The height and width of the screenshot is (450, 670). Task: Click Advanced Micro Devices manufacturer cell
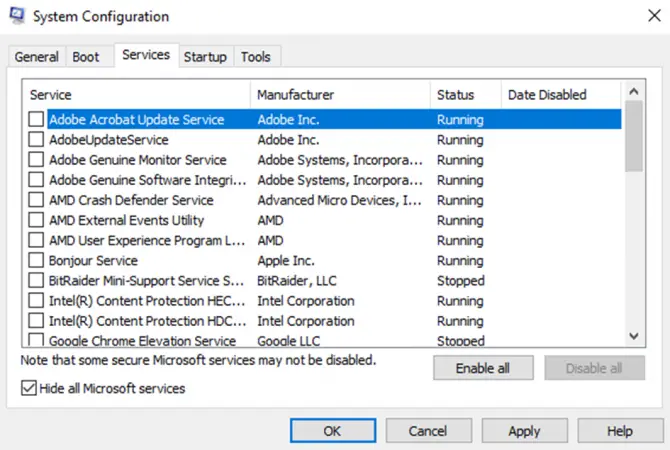point(340,200)
